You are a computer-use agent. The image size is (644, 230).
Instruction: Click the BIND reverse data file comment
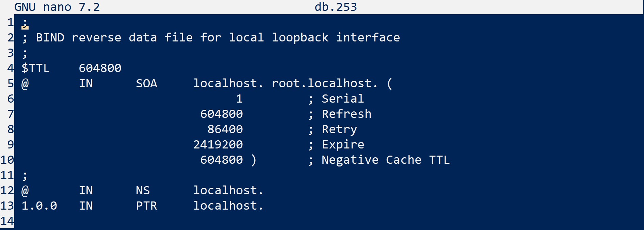(x=218, y=38)
